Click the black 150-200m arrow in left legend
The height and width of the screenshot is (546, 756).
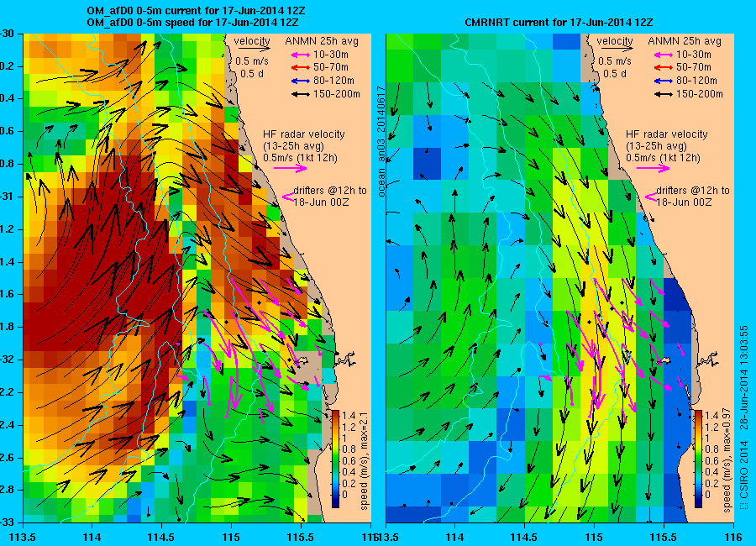(301, 94)
